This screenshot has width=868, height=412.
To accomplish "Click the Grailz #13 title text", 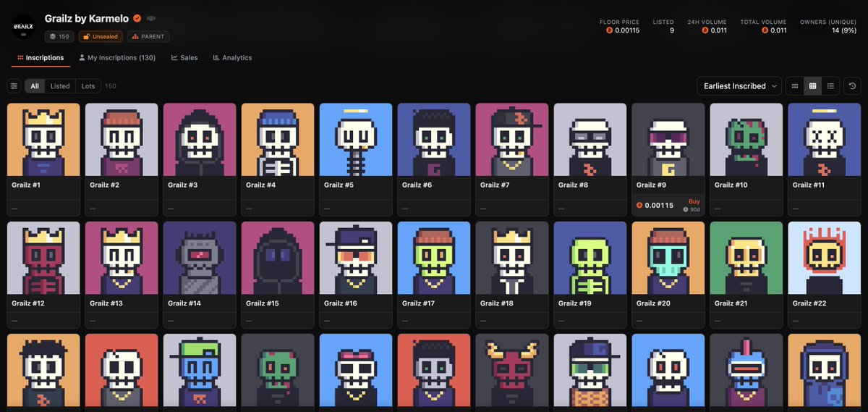I will point(106,303).
